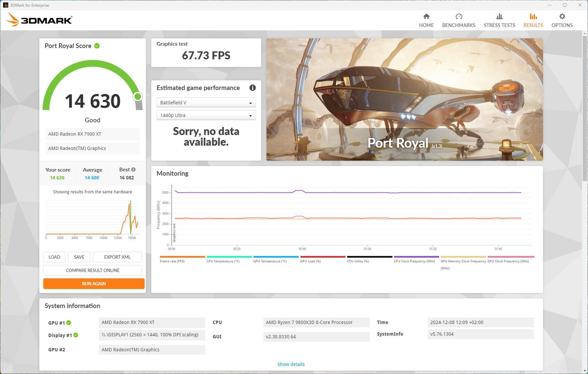Click the GPU #2 AMD Radeon(TM) Graphics field

click(x=152, y=350)
